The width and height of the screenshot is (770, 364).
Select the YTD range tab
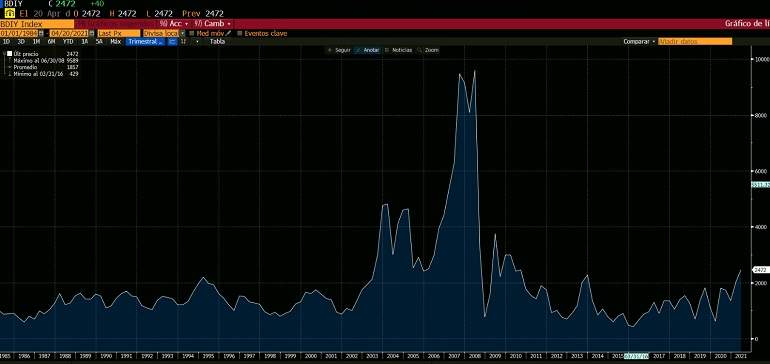click(68, 42)
